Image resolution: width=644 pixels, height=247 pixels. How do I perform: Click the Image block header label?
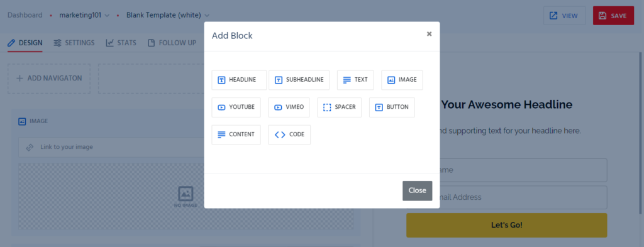pyautogui.click(x=33, y=121)
